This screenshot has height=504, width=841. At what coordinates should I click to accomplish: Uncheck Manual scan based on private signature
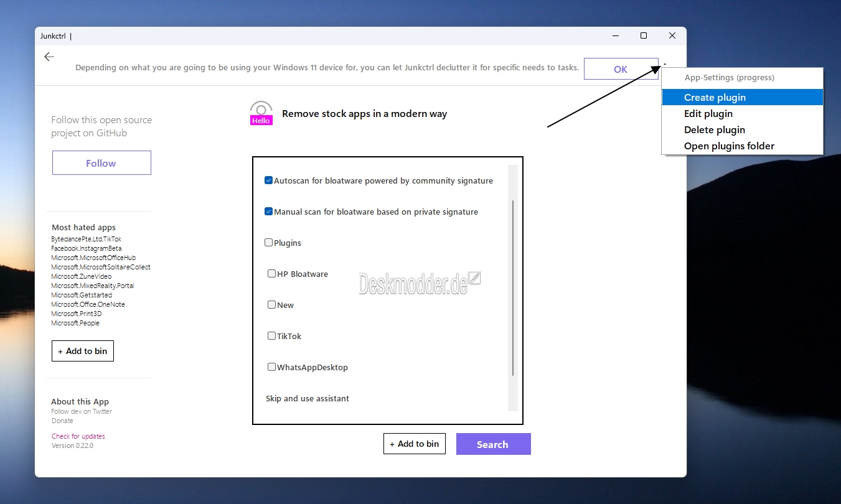coord(269,212)
